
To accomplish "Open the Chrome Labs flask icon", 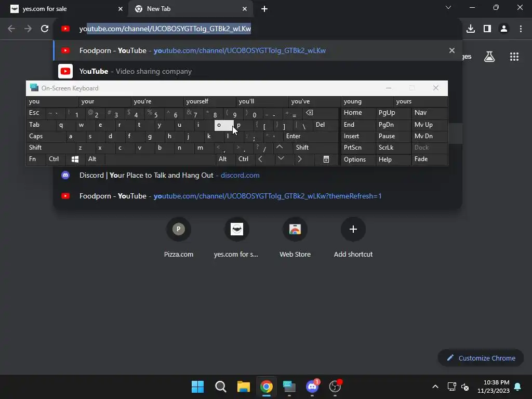I will click(489, 57).
